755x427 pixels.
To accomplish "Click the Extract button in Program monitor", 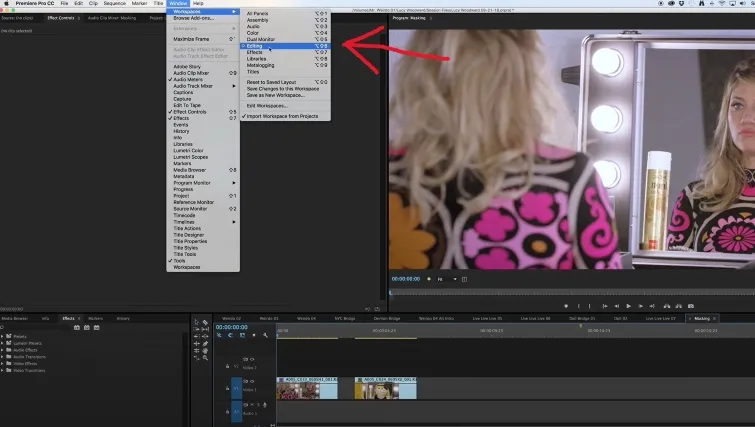I will pos(678,306).
